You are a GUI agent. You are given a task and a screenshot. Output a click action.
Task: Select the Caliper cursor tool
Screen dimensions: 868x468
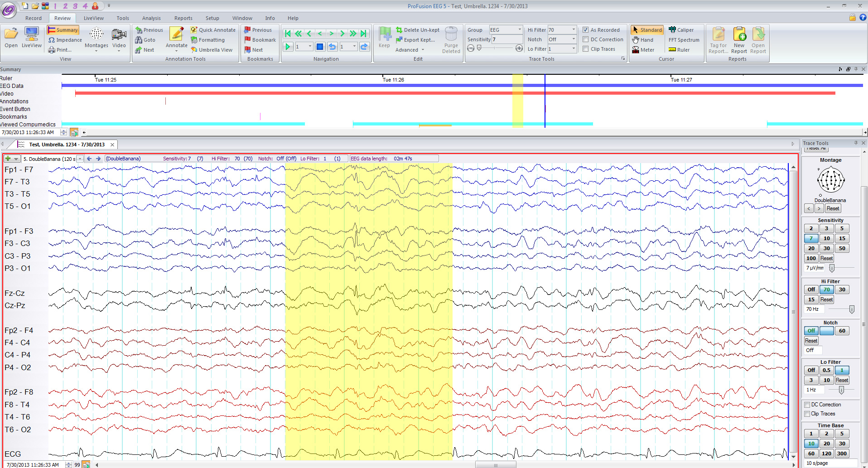coord(682,29)
